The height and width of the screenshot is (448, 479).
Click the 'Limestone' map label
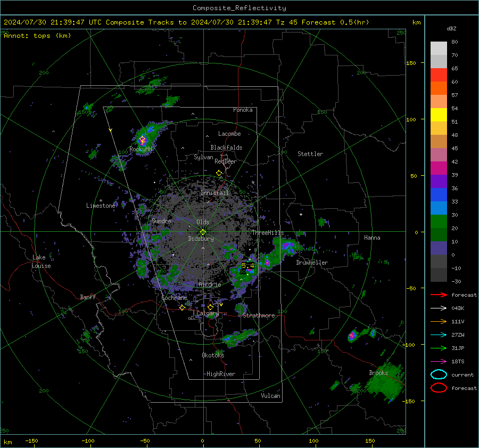[x=101, y=206]
